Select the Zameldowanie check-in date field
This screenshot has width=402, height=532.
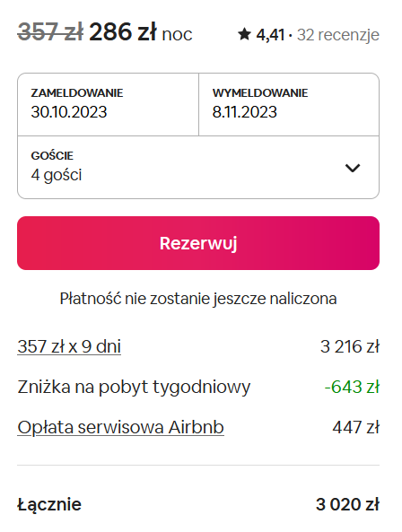click(108, 104)
